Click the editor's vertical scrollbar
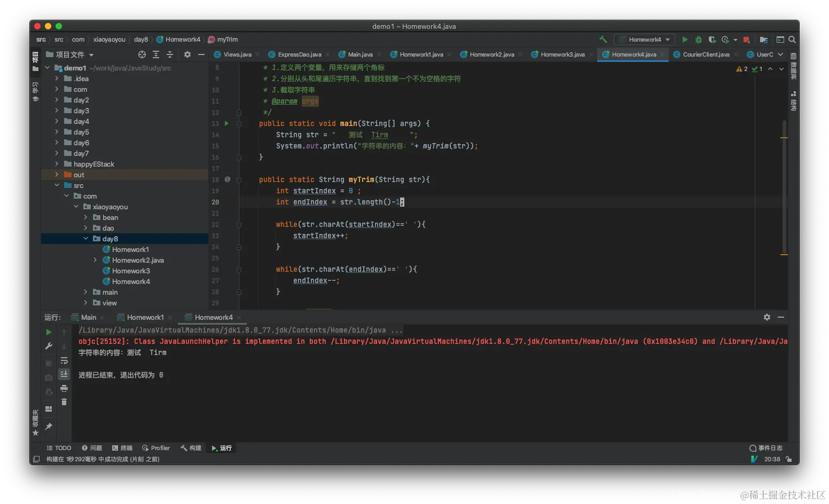The width and height of the screenshot is (829, 504). 784,187
